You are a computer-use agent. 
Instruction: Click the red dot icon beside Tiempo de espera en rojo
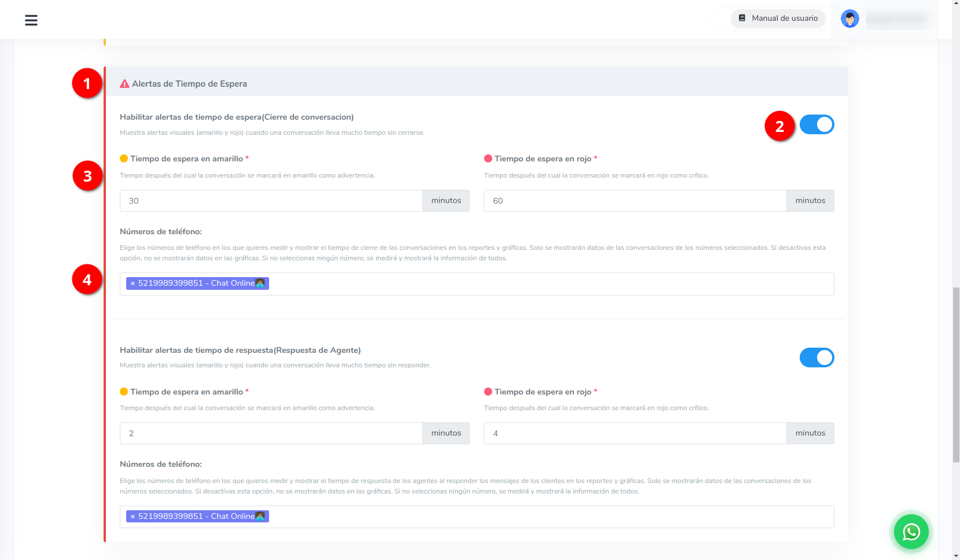pos(487,158)
